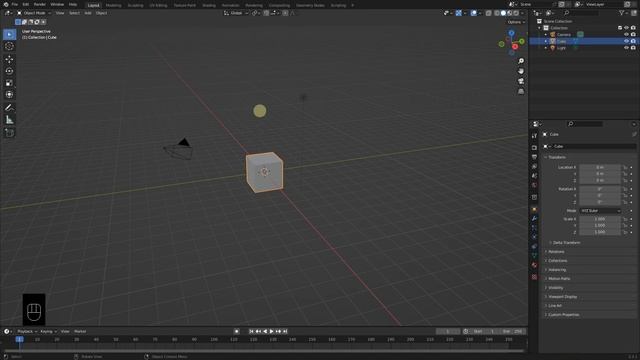Select the Annotate tool
Screen dimensions: 640x360
tap(9, 108)
